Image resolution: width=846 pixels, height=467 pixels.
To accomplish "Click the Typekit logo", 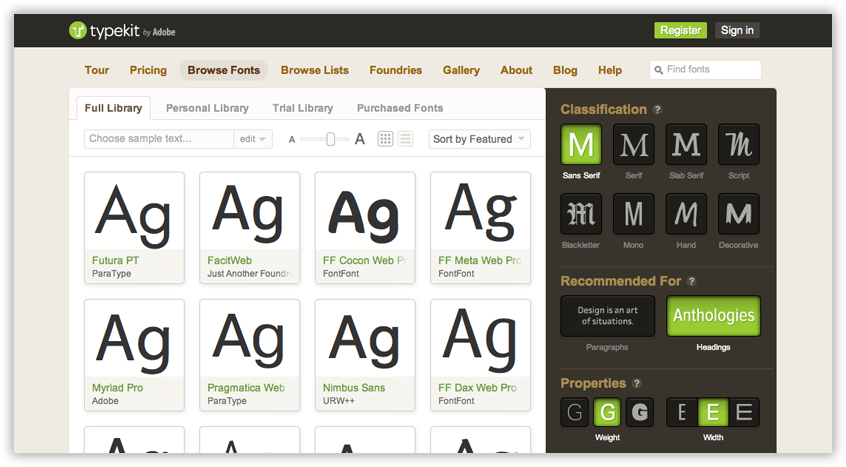I will pos(122,31).
